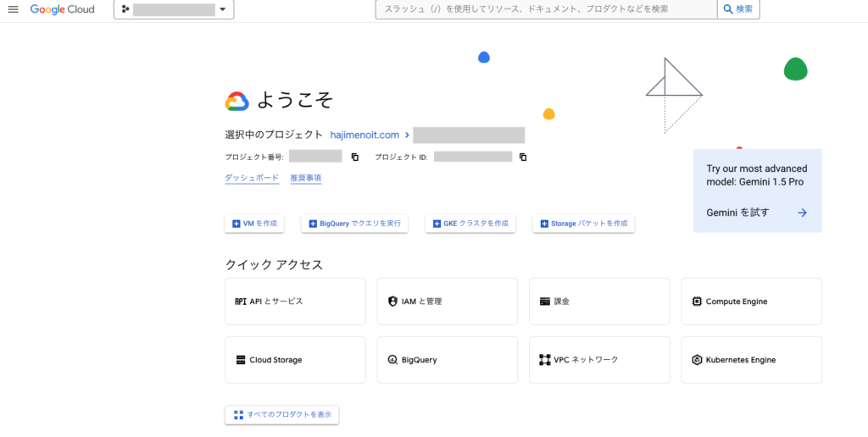Click the plus icon on VM を作成
The image size is (868, 437).
[236, 224]
